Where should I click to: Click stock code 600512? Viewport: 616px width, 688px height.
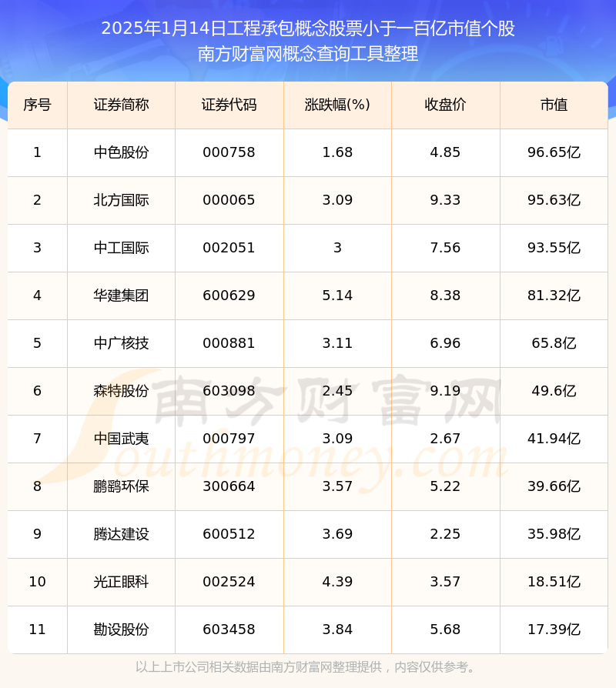click(x=229, y=534)
